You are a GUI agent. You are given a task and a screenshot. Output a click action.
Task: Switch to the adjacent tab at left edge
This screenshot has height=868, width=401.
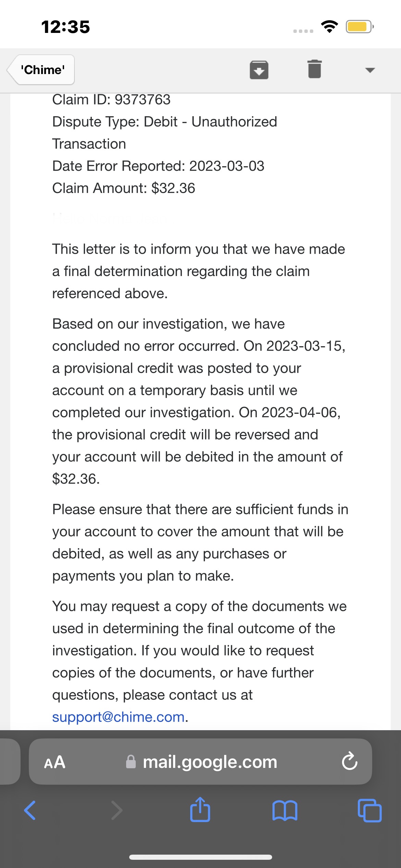(x=9, y=762)
